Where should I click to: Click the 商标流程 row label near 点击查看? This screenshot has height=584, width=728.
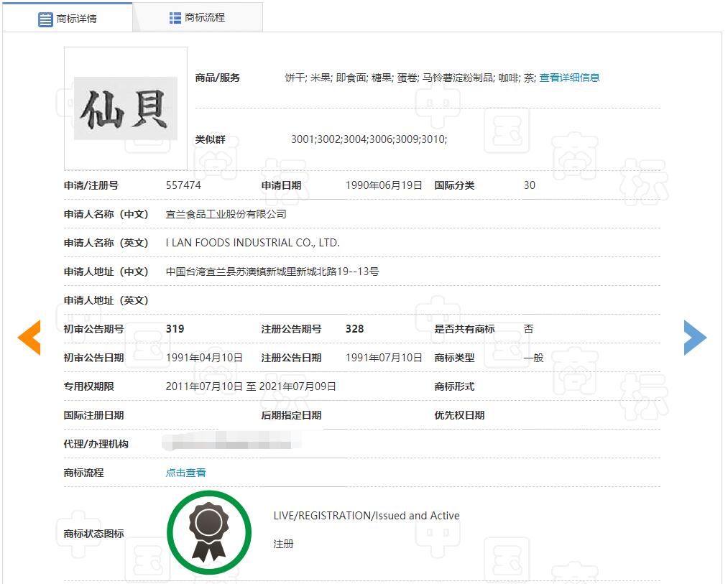pyautogui.click(x=83, y=473)
